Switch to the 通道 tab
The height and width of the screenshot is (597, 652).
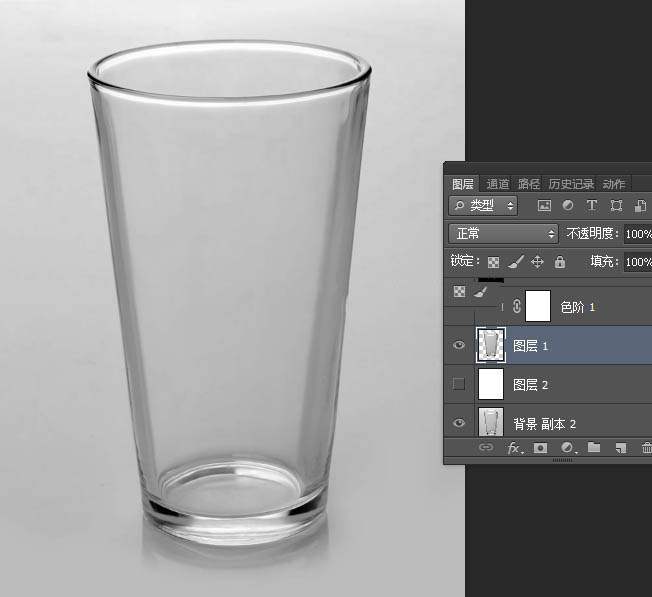click(497, 184)
